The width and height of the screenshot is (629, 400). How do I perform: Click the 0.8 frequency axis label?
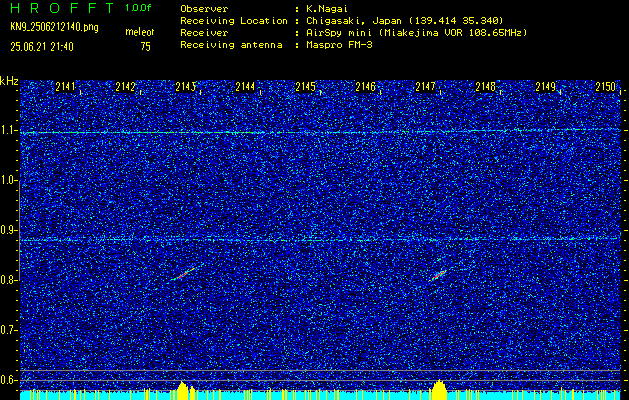(x=8, y=280)
